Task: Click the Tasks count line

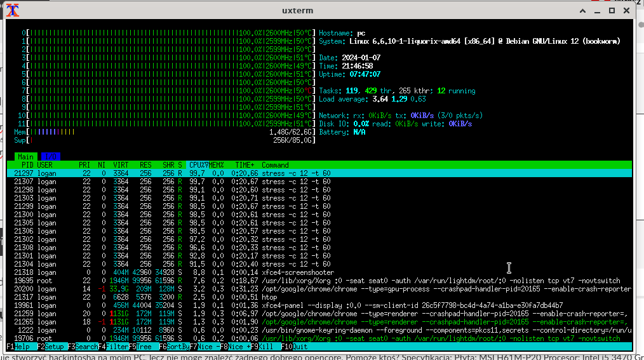Action: [x=397, y=91]
